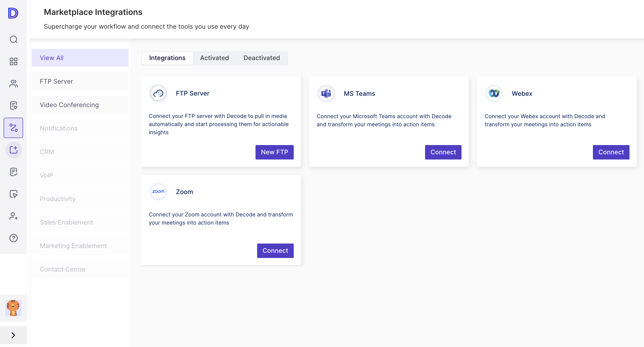
Task: Click the FTP server description text
Action: (218, 124)
